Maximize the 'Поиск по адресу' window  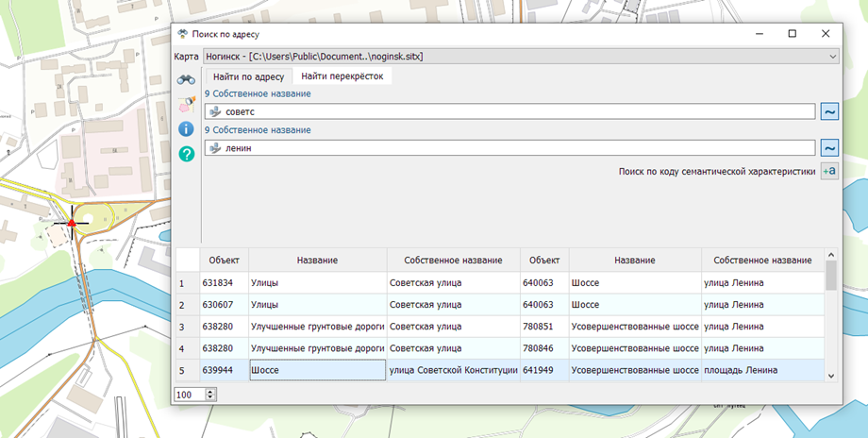(x=792, y=33)
